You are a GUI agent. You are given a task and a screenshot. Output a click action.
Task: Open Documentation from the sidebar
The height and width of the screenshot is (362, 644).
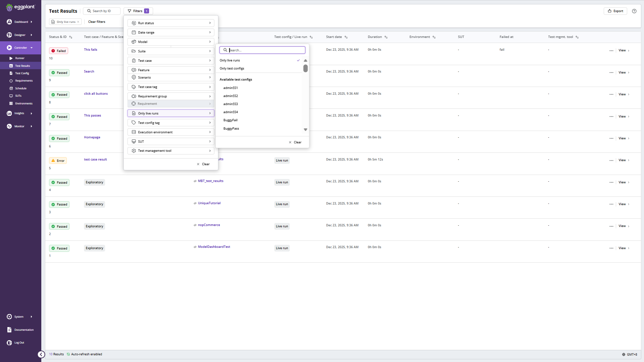tap(24, 330)
